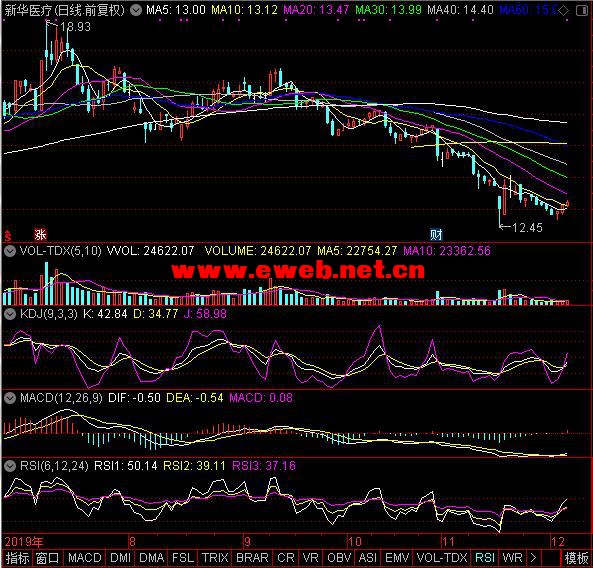
Task: Select the 窗口 tab
Action: coord(47,558)
